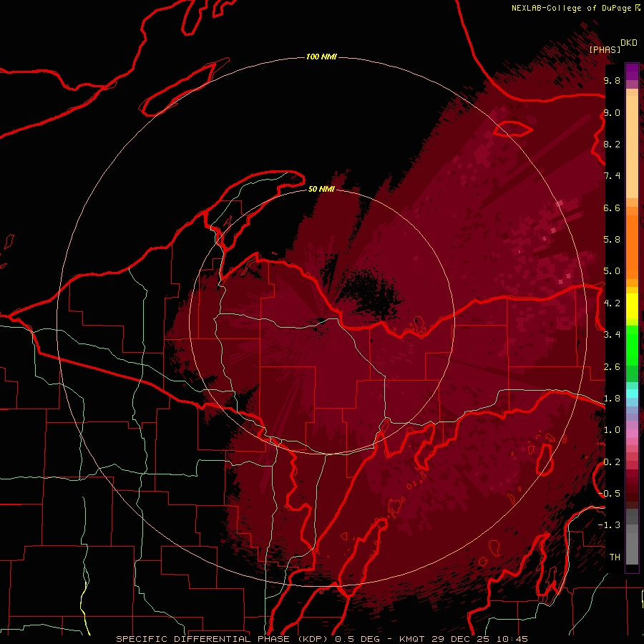The height and width of the screenshot is (644, 644).
Task: Click the 0.2 scale value
Action: [612, 462]
